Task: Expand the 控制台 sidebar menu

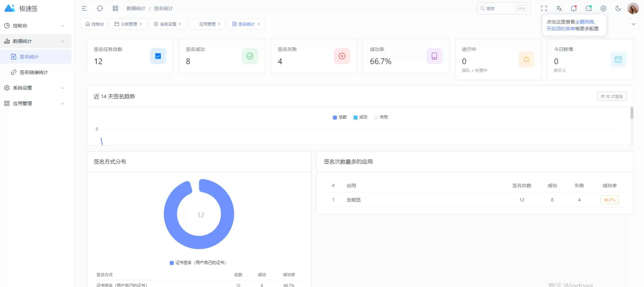Action: click(x=36, y=26)
